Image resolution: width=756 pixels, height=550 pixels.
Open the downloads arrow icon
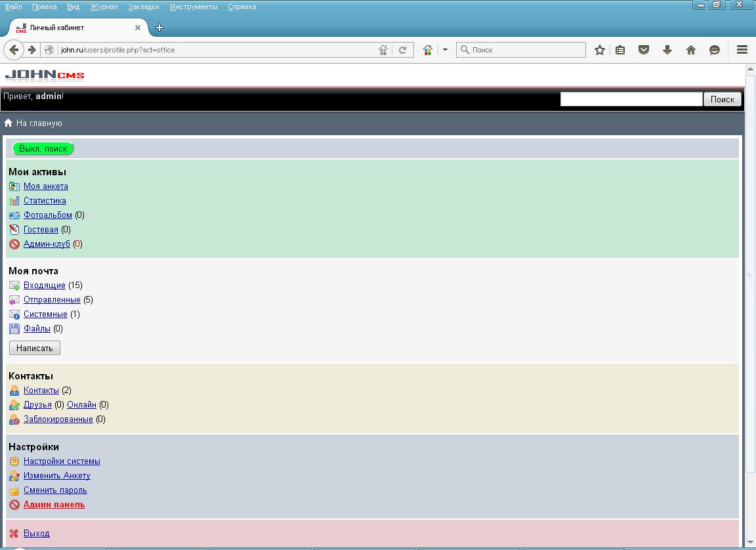click(x=667, y=50)
